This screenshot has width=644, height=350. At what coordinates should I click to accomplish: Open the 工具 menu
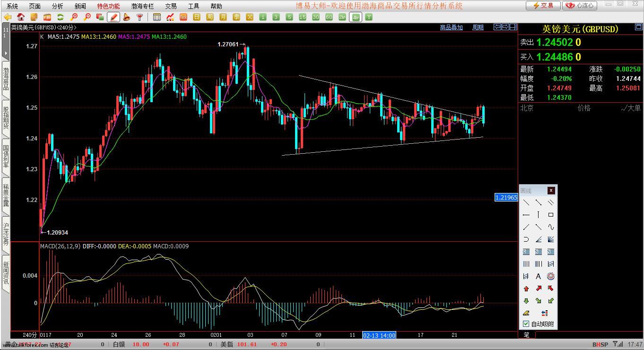[x=193, y=6]
